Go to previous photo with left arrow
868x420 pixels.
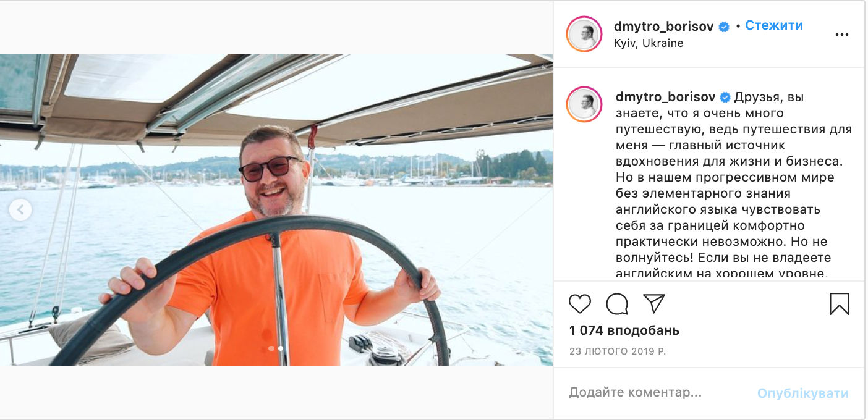[x=20, y=210]
